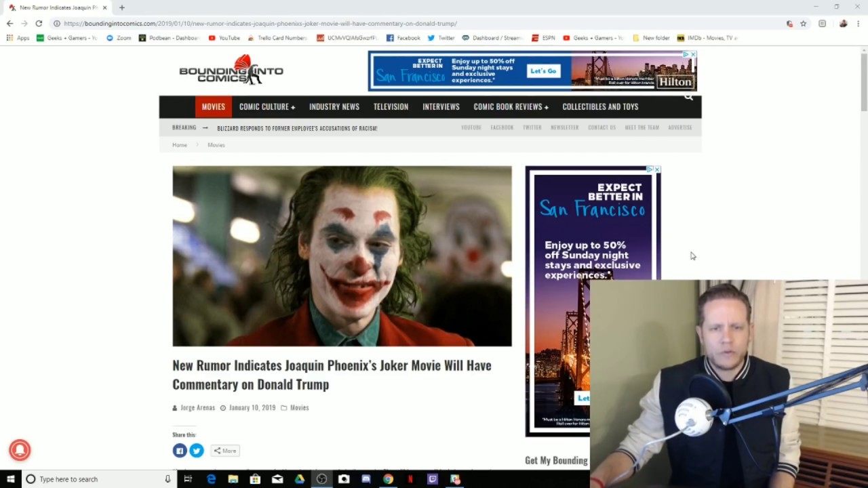Close the Hilton sidebar ad
This screenshot has height=488, width=868.
656,169
